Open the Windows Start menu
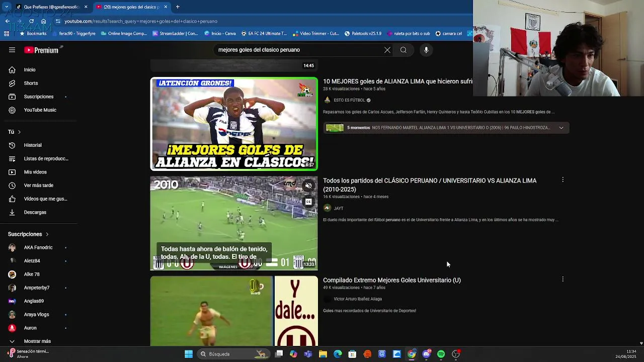Screen dimensions: 644x362 [x=189, y=354]
